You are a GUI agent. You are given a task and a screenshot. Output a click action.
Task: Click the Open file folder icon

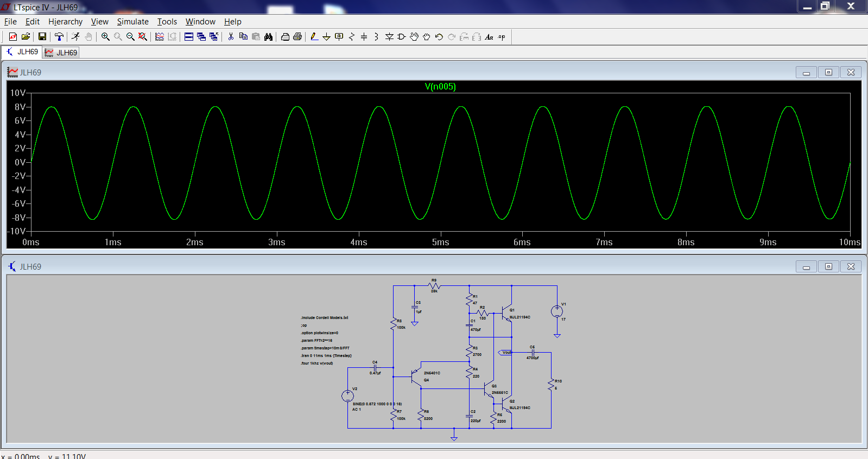(26, 37)
